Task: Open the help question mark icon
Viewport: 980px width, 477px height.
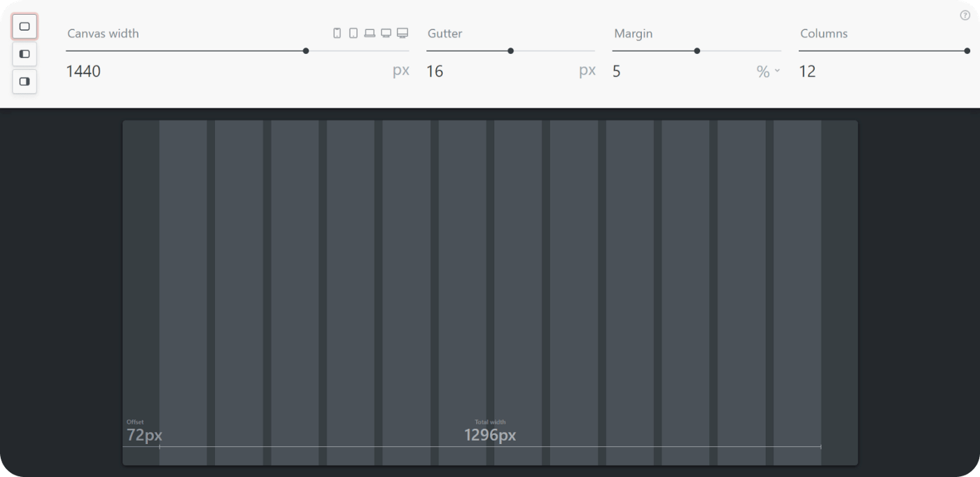Action: [x=965, y=15]
